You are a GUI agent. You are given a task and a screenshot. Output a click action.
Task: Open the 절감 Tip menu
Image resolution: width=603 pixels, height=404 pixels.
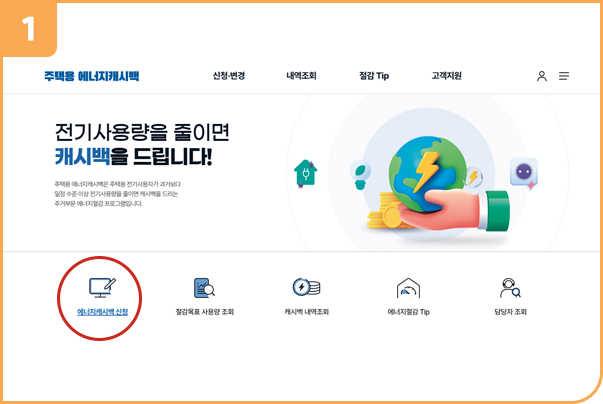(374, 76)
